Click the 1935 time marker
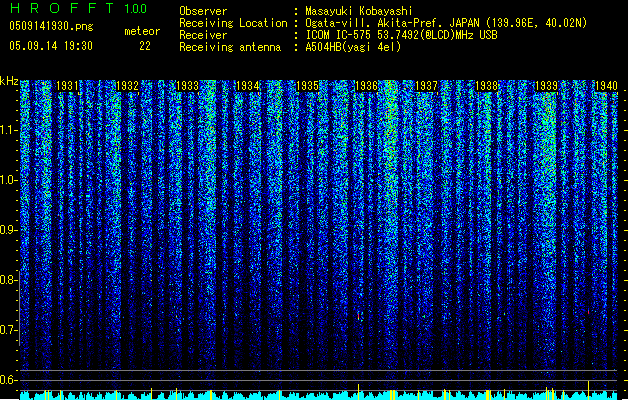The image size is (629, 400). tap(307, 86)
